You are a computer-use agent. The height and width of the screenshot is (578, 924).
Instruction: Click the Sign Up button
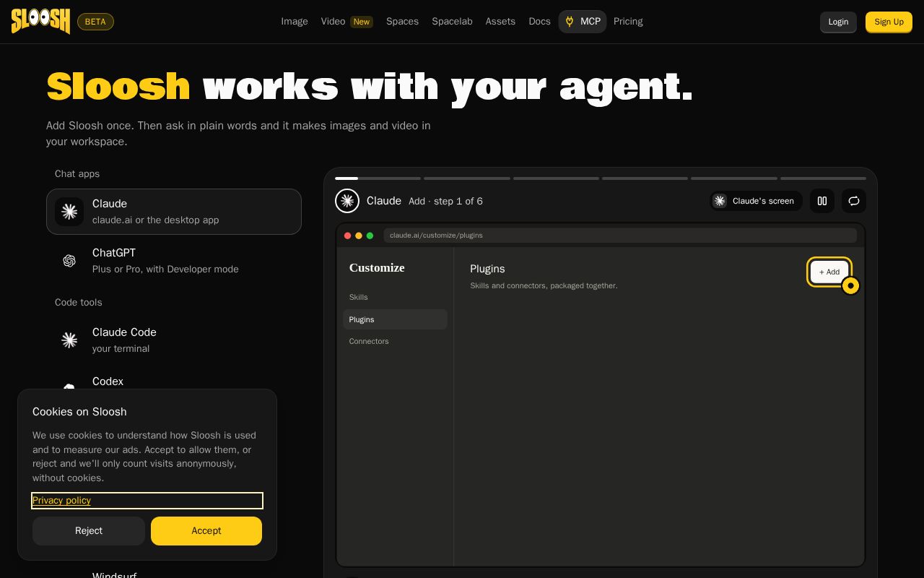889,22
